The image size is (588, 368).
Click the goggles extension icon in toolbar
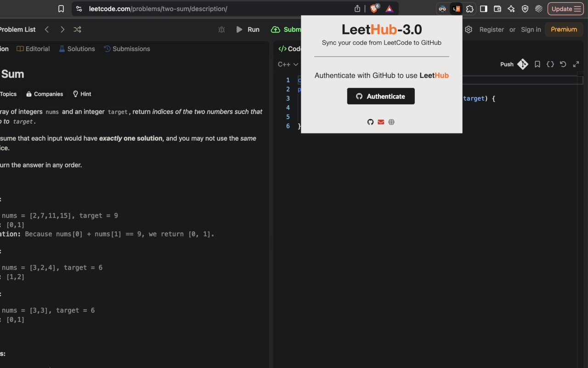click(x=442, y=9)
